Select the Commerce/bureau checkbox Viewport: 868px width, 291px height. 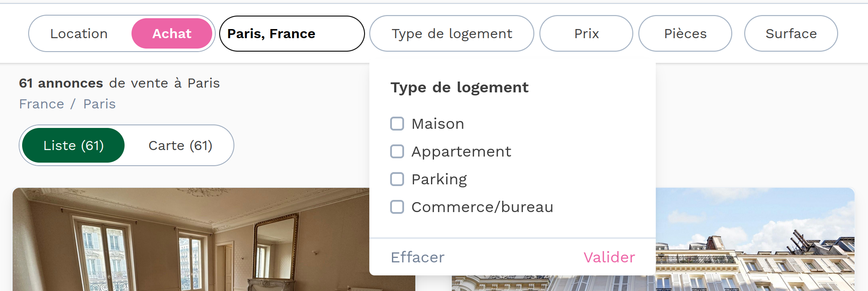397,207
